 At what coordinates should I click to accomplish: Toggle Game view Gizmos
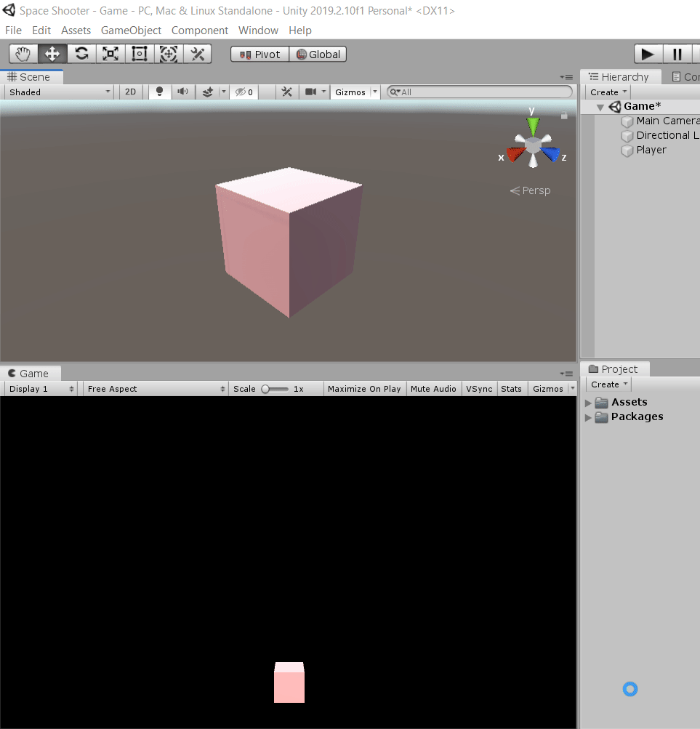pos(548,389)
